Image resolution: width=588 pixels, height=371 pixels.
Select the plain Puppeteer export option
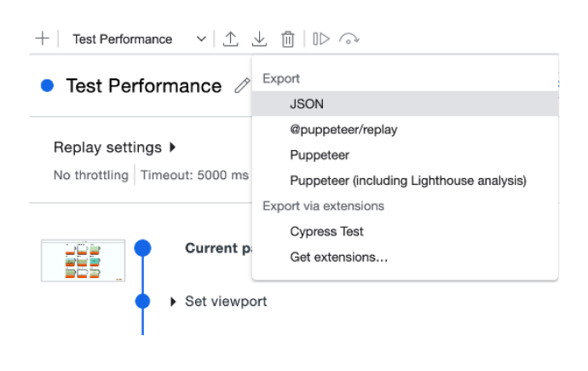point(320,155)
